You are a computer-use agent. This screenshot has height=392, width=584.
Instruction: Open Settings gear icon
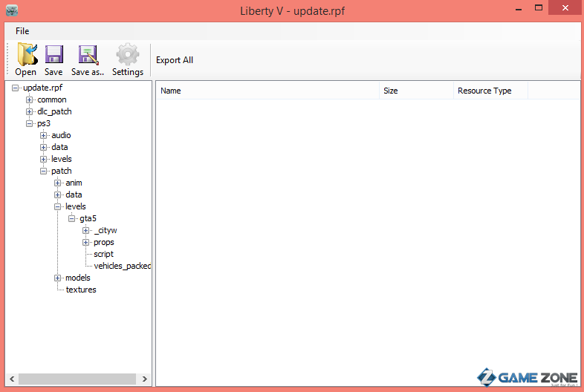coord(127,54)
